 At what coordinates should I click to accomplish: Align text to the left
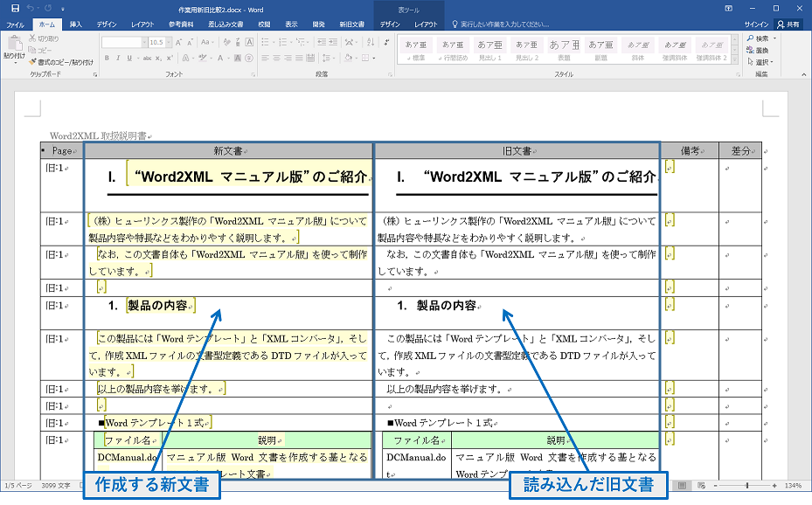265,58
